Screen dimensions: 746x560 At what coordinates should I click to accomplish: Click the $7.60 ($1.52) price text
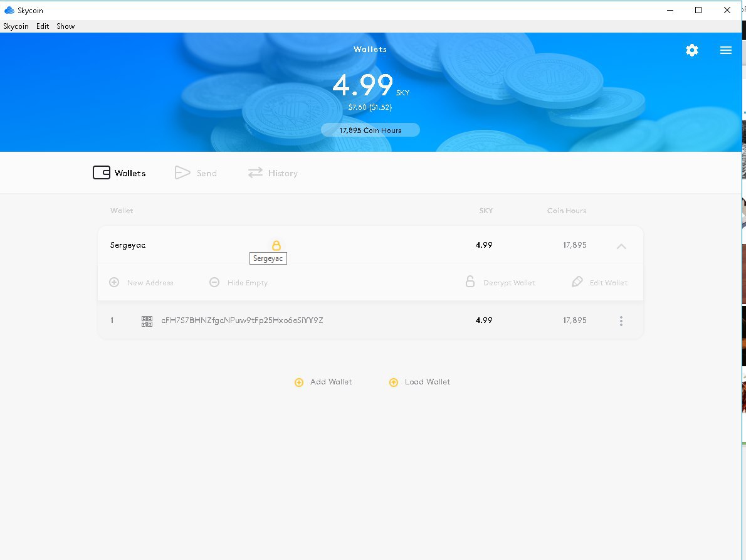[370, 107]
